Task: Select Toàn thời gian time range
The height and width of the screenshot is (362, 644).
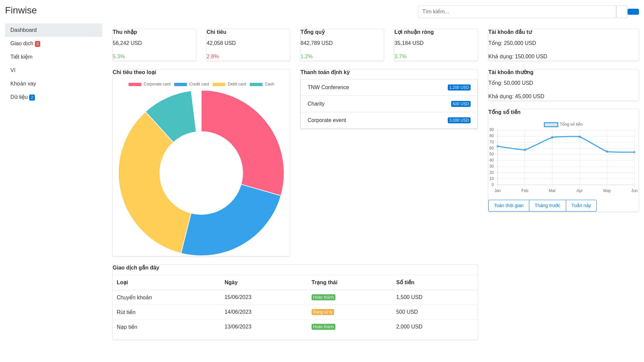Action: coord(508,205)
